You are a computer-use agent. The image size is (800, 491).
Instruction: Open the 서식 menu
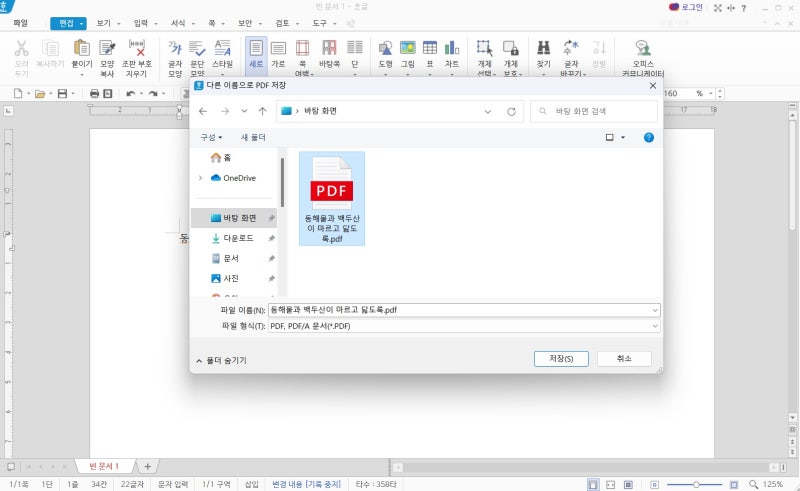[178, 23]
